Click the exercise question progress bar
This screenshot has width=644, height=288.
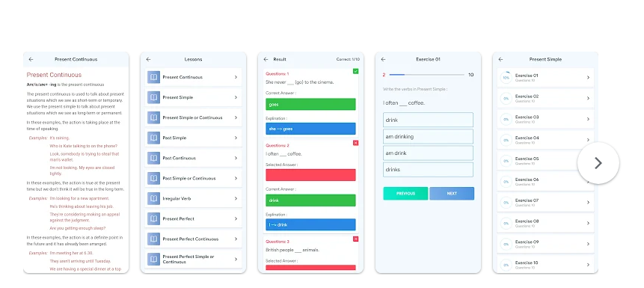(x=427, y=75)
